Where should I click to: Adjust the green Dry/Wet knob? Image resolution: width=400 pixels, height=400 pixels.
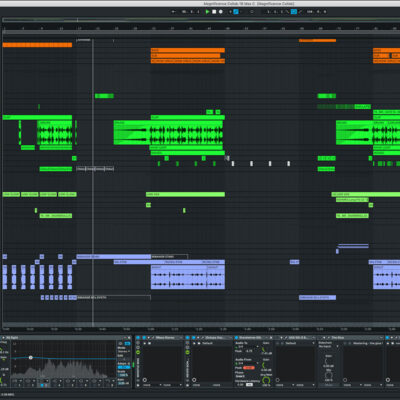point(266,380)
